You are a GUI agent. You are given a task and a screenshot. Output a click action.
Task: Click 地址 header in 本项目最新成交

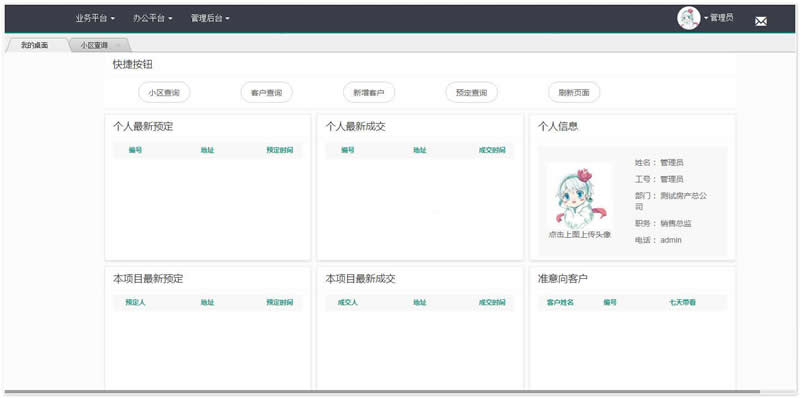[x=420, y=303]
